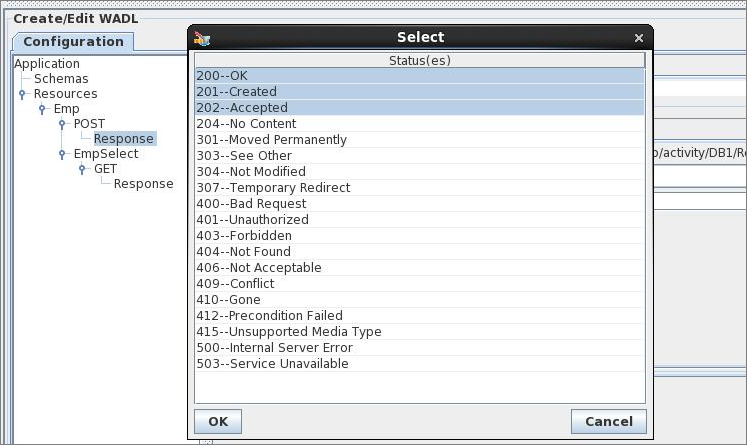Choose the 404--Not Found status row
Image resolution: width=747 pixels, height=445 pixels.
419,252
